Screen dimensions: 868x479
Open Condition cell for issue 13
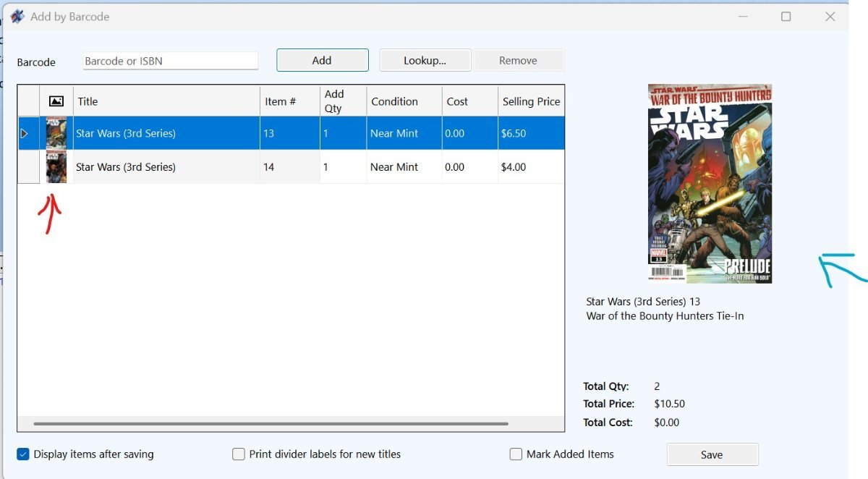[404, 133]
